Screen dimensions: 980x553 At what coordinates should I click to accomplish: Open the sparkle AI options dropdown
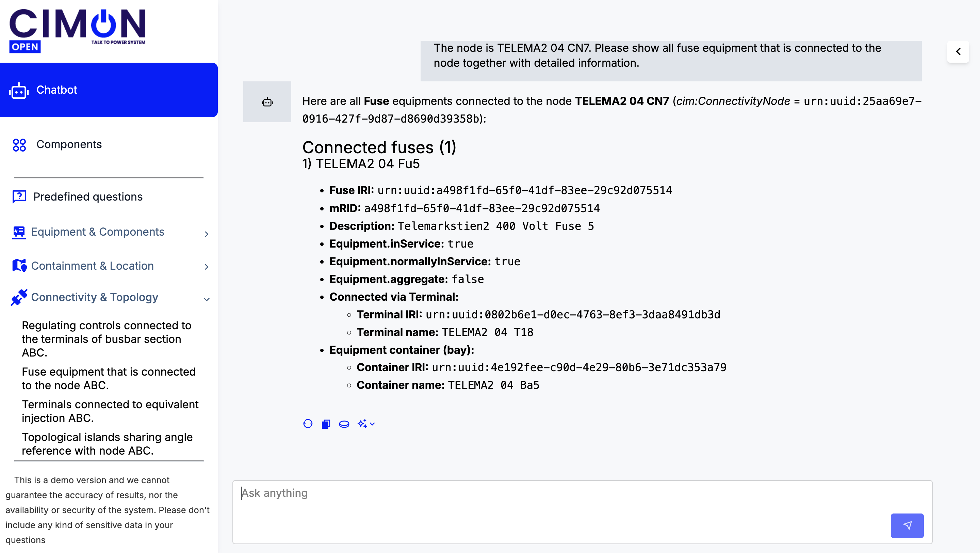[x=366, y=424]
